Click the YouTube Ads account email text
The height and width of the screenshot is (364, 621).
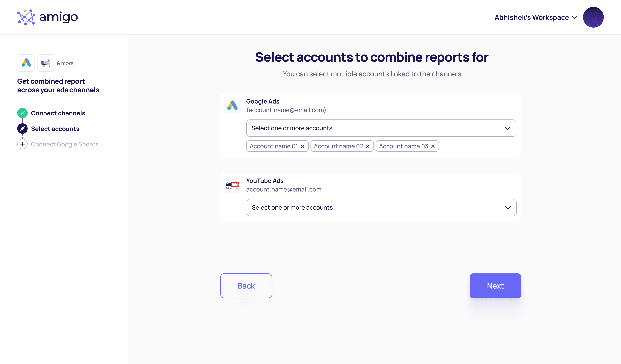click(x=284, y=189)
